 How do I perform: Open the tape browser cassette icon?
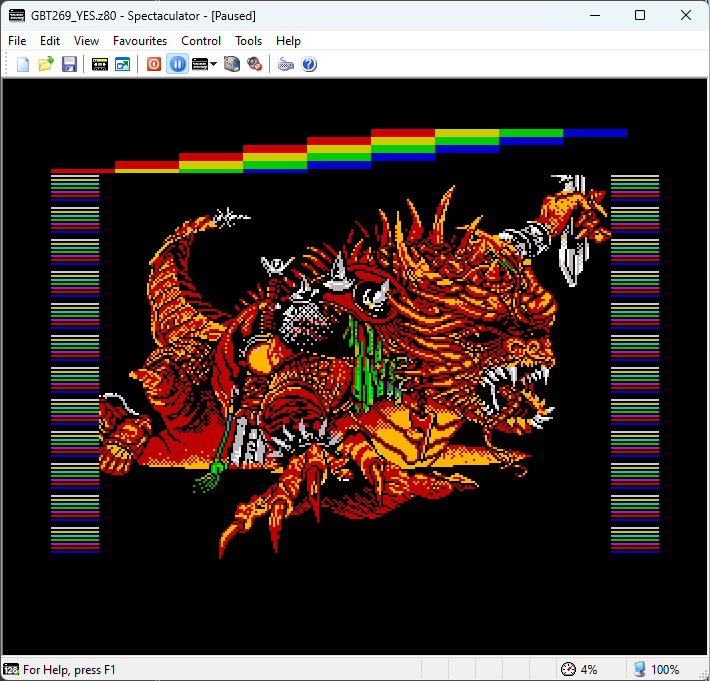[100, 64]
